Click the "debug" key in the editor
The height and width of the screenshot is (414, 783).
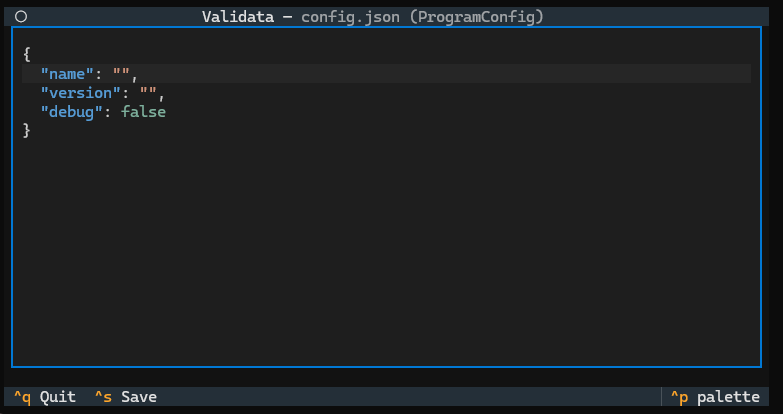coord(72,112)
